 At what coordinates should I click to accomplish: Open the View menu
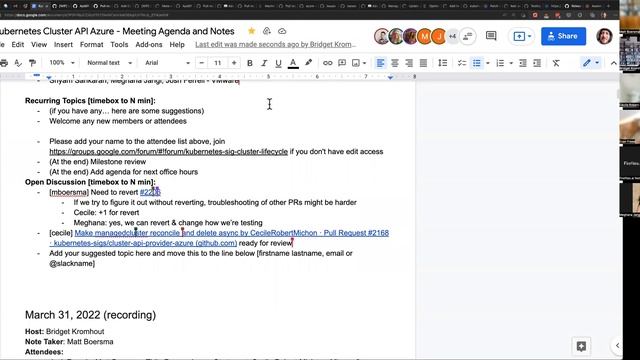[x=39, y=44]
